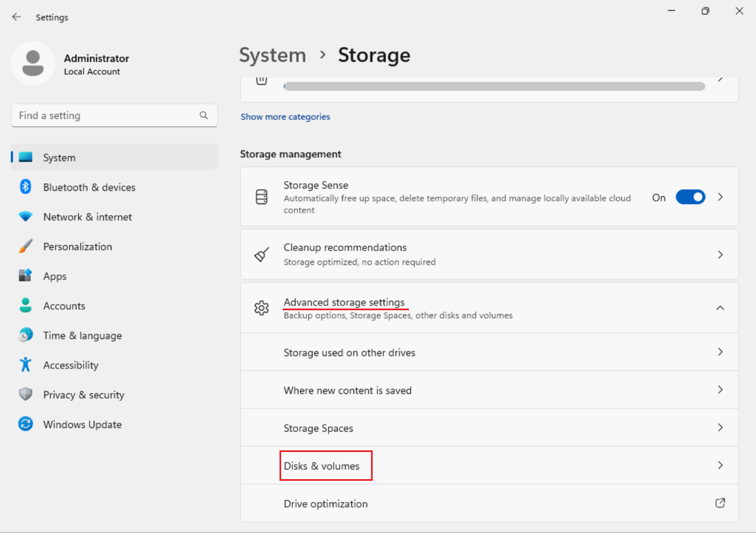Click the Privacy & security shield icon
Image resolution: width=756 pixels, height=533 pixels.
[26, 394]
